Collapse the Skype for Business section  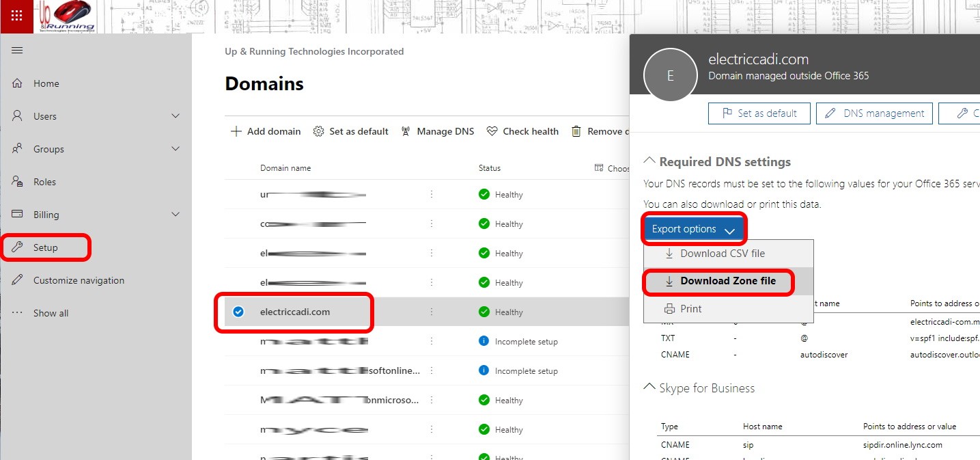(649, 388)
